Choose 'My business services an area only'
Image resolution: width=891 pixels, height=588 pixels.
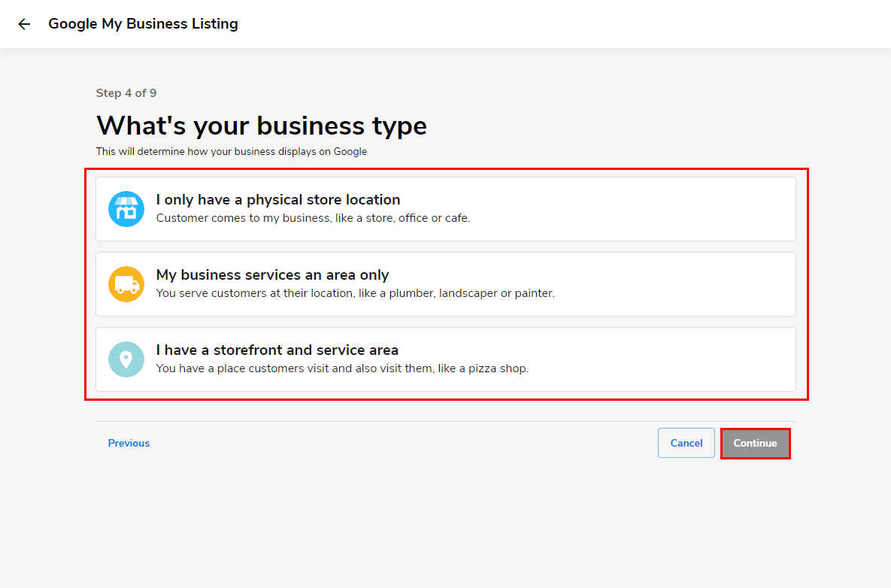[x=445, y=284]
